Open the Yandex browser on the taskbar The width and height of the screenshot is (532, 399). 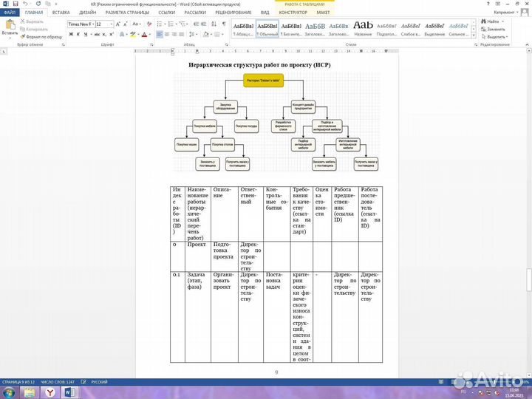(50, 391)
